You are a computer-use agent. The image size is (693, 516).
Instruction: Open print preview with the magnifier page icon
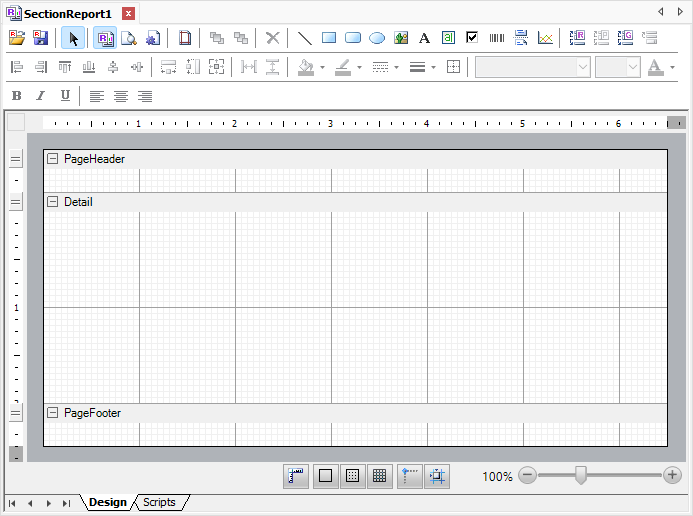click(x=129, y=38)
